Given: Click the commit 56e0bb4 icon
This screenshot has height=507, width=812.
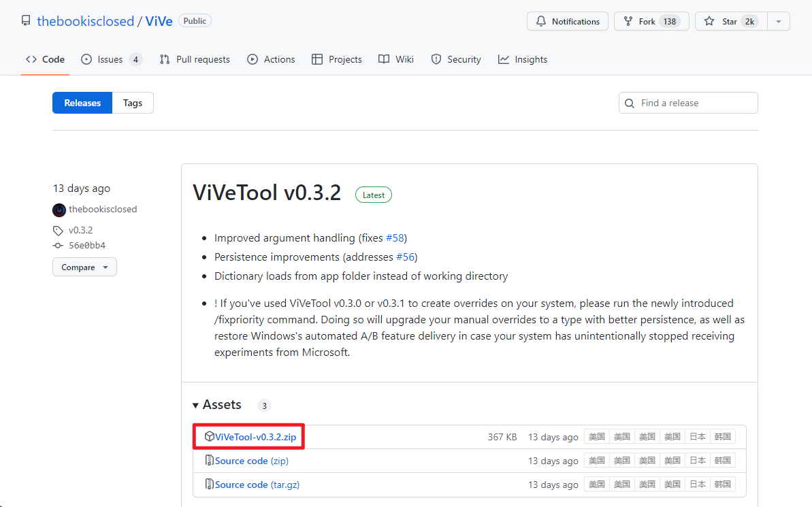Looking at the screenshot, I should click(x=59, y=246).
